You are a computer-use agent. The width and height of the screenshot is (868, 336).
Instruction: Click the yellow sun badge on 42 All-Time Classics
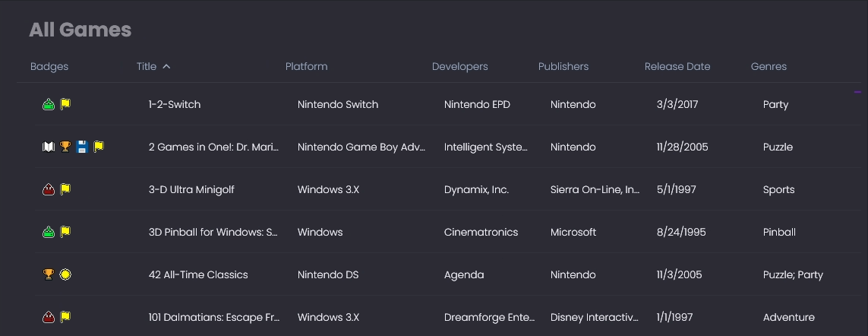click(x=65, y=274)
